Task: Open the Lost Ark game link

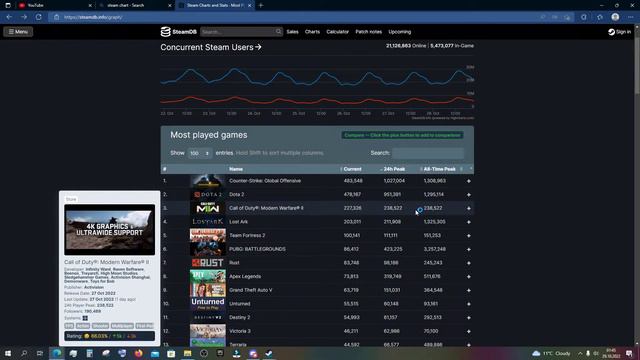Action: [x=238, y=222]
